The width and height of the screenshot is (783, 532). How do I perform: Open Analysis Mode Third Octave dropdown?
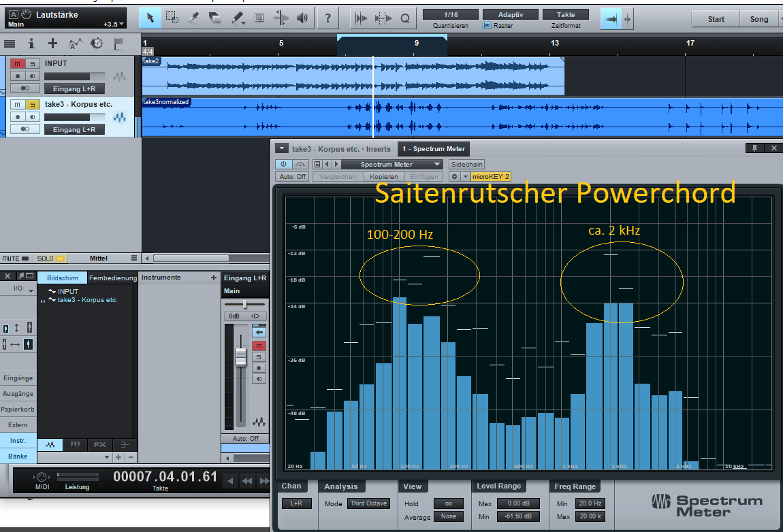coord(368,503)
